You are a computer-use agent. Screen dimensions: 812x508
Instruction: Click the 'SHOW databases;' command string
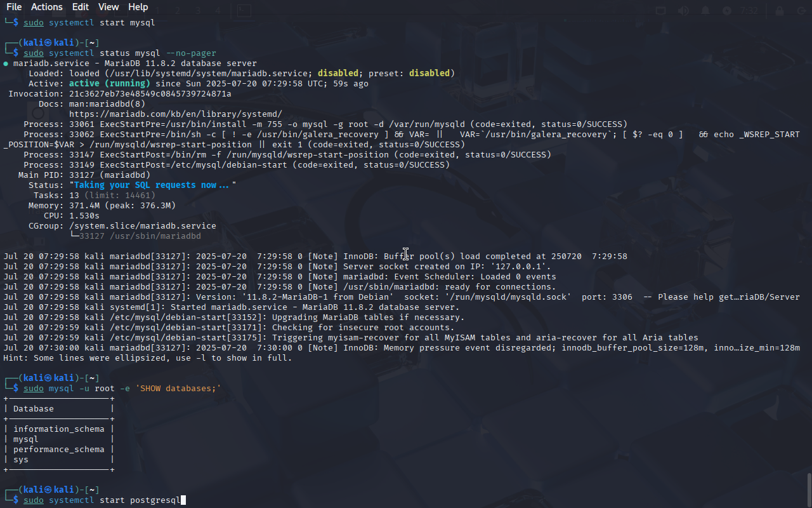click(x=178, y=389)
